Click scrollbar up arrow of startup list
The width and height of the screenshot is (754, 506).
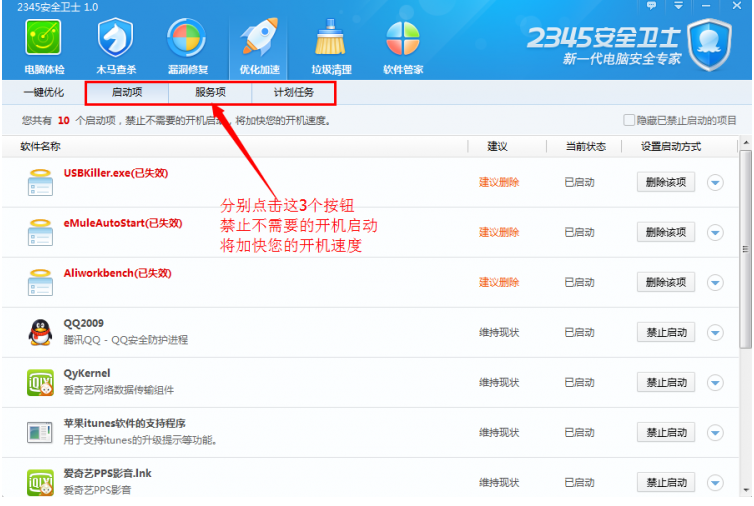pos(746,143)
